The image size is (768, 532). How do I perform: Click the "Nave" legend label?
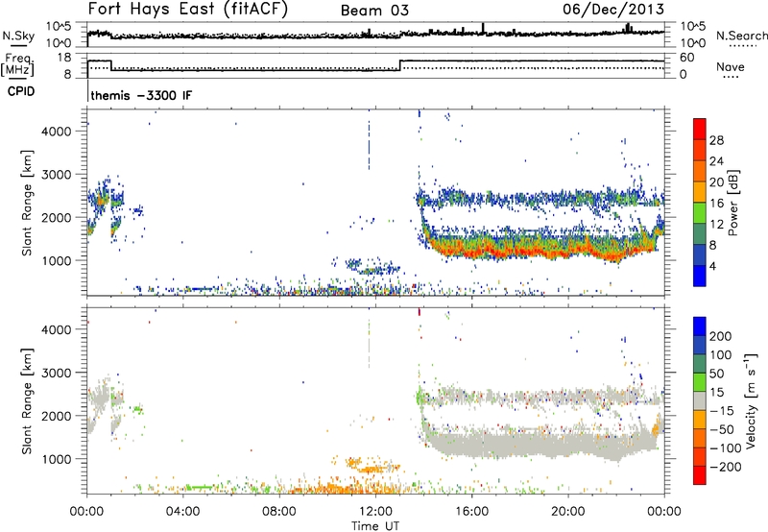click(730, 66)
